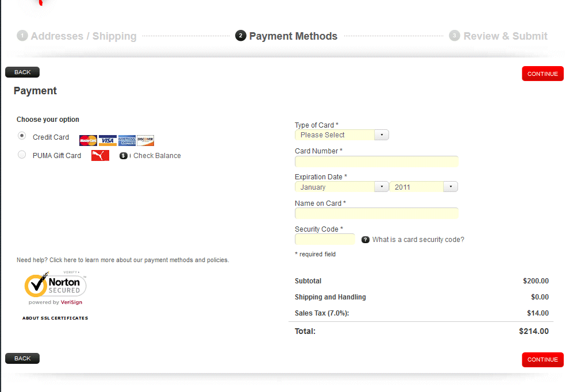Click into the Name on Card field
The width and height of the screenshot is (569, 392).
click(x=376, y=213)
